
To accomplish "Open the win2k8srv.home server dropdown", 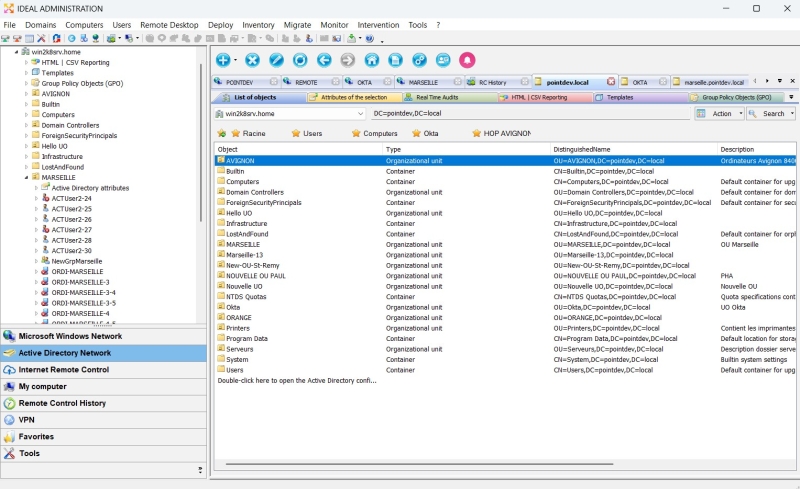I will click(x=361, y=114).
